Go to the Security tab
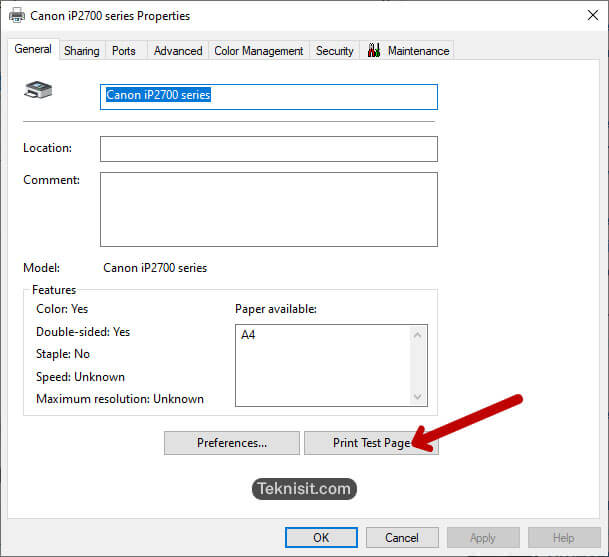The width and height of the screenshot is (609, 557). pos(334,51)
